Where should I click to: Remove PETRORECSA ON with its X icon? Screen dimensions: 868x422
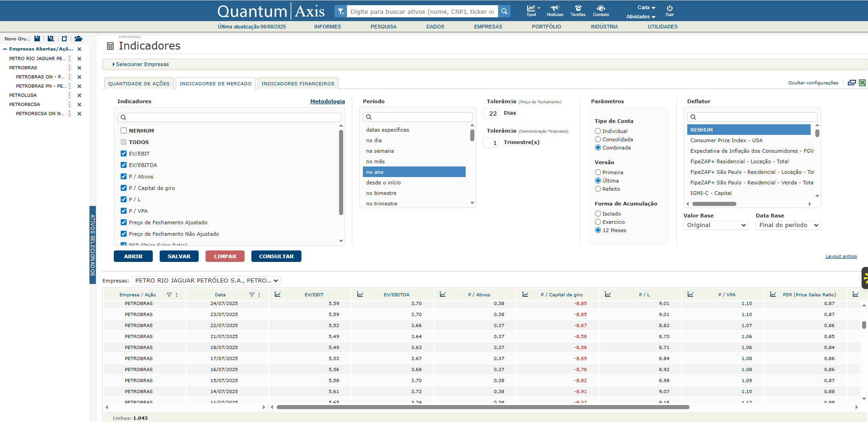79,114
